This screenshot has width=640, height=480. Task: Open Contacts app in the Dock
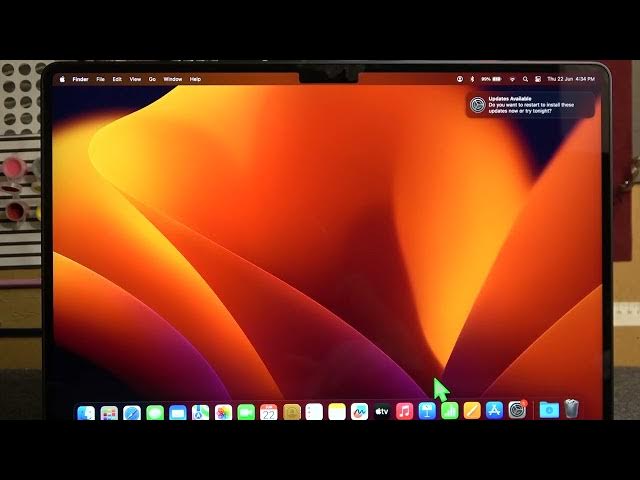(x=292, y=412)
